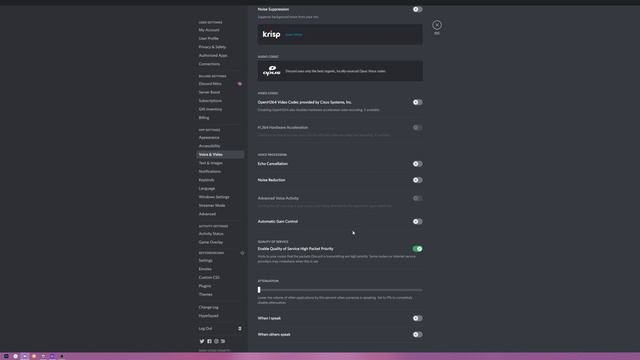Toggle attenuation When I speak switch
Screen dimensions: 640x360
[x=417, y=318]
